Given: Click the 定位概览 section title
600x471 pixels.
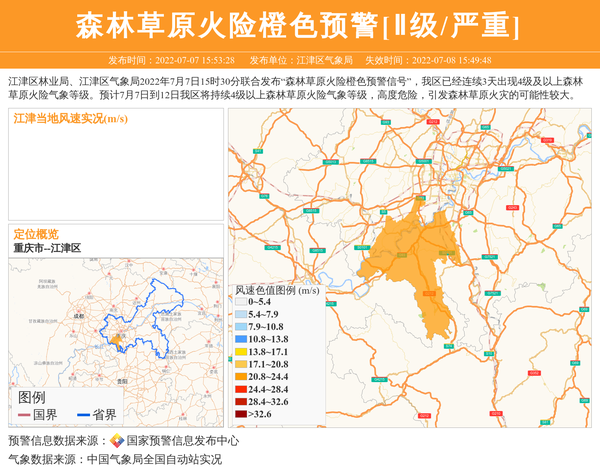Looking at the screenshot, I should (36, 234).
